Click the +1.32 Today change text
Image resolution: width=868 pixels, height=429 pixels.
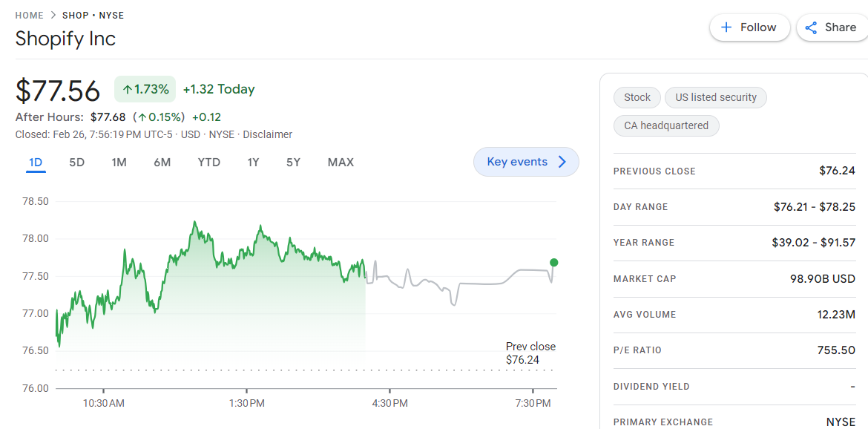coord(219,89)
